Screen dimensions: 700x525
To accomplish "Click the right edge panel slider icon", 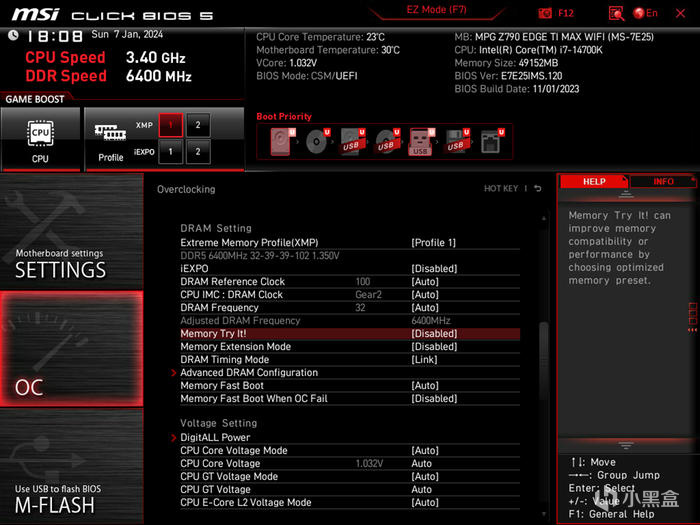I will (692, 317).
